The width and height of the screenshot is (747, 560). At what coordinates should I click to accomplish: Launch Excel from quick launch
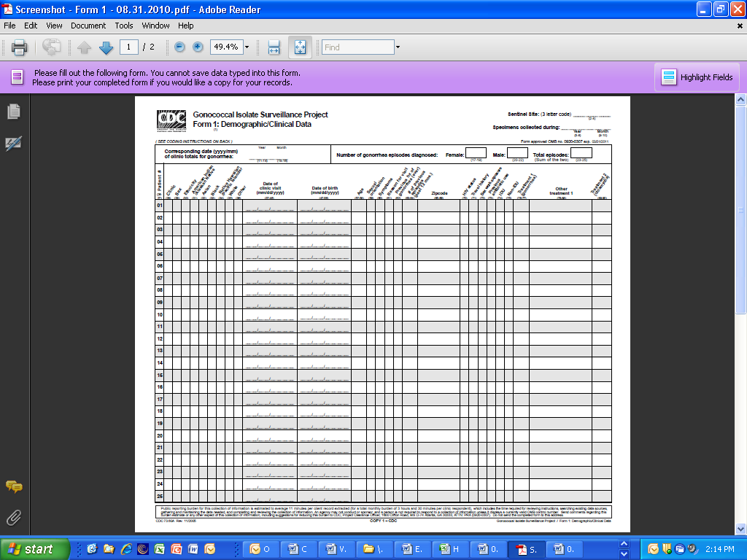[159, 549]
